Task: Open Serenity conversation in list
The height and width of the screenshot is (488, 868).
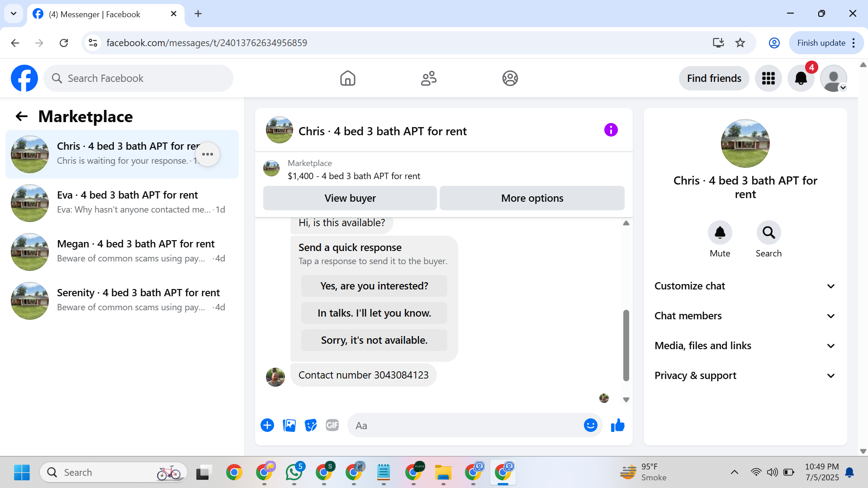Action: [122, 301]
